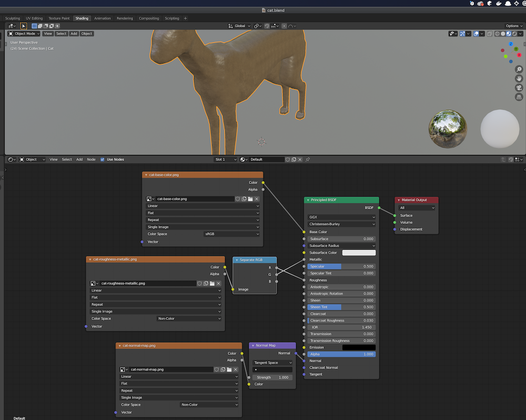Toggle viewport overlays display
Screen dimensions: 526x420
click(476, 34)
